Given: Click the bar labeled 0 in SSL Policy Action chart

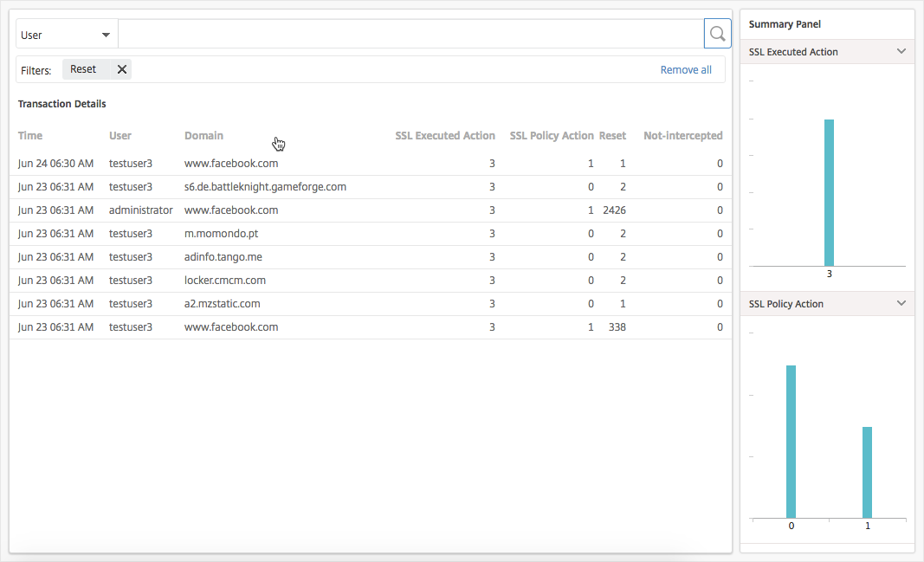Looking at the screenshot, I should coord(791,442).
